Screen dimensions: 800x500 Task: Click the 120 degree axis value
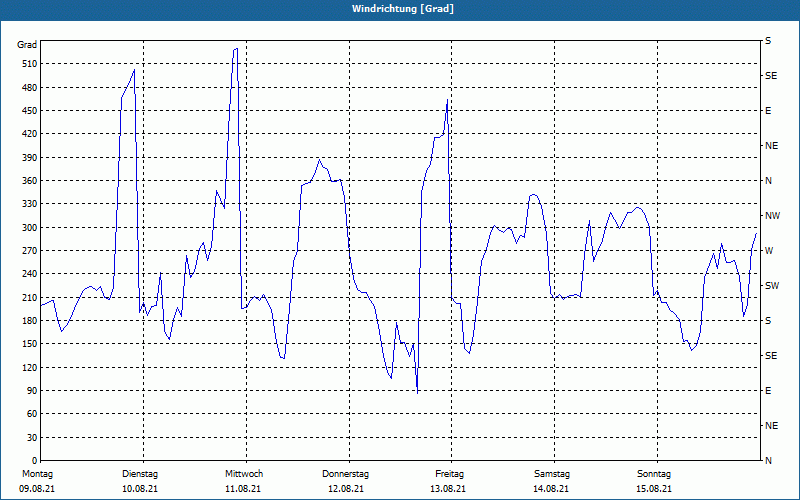tap(30, 367)
